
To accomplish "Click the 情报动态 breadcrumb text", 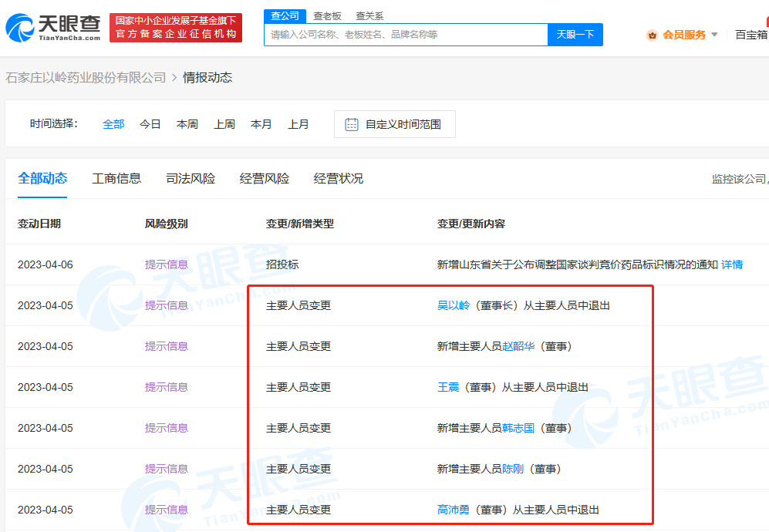I will pyautogui.click(x=207, y=77).
